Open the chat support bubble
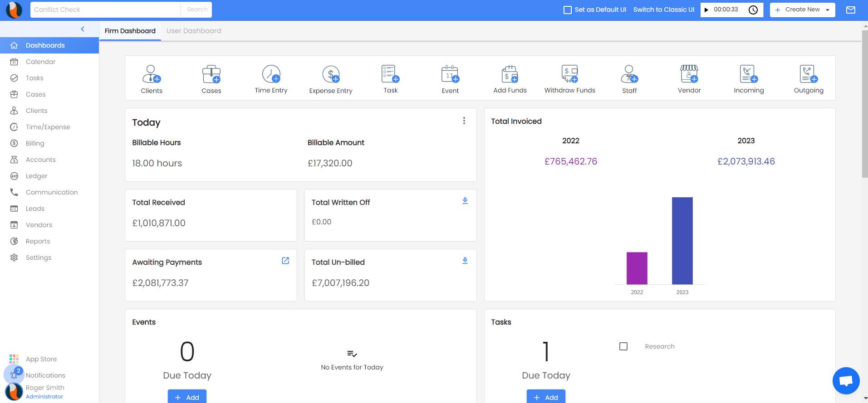 tap(846, 381)
